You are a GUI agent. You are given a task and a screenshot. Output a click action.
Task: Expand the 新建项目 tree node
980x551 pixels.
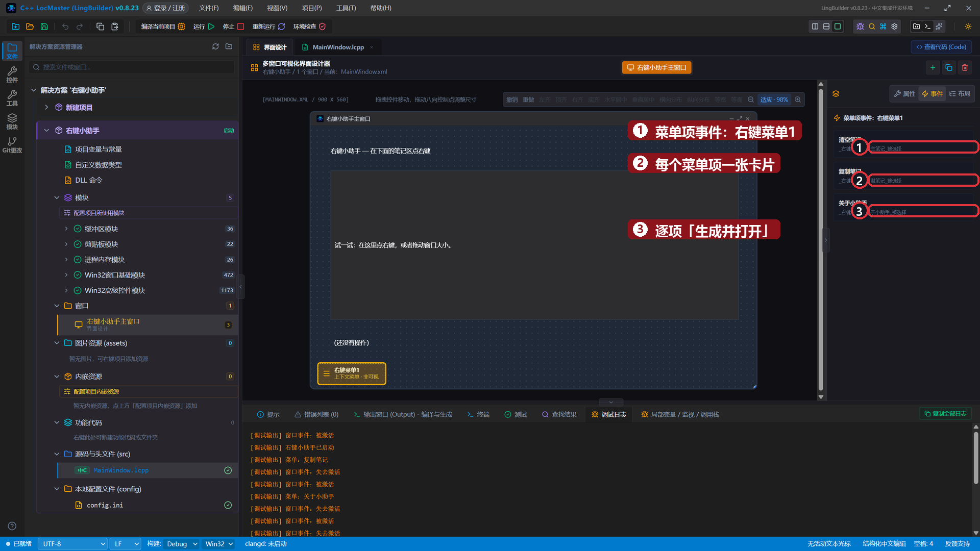46,107
